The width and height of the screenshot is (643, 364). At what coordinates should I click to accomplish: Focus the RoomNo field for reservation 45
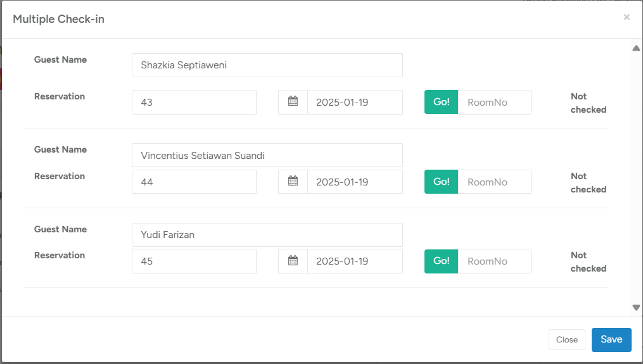pos(494,261)
